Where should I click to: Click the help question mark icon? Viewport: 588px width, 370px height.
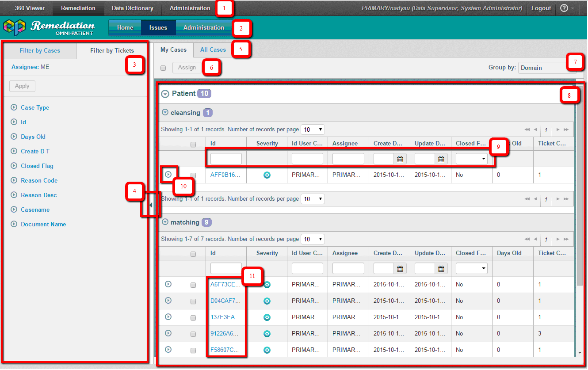tap(564, 8)
